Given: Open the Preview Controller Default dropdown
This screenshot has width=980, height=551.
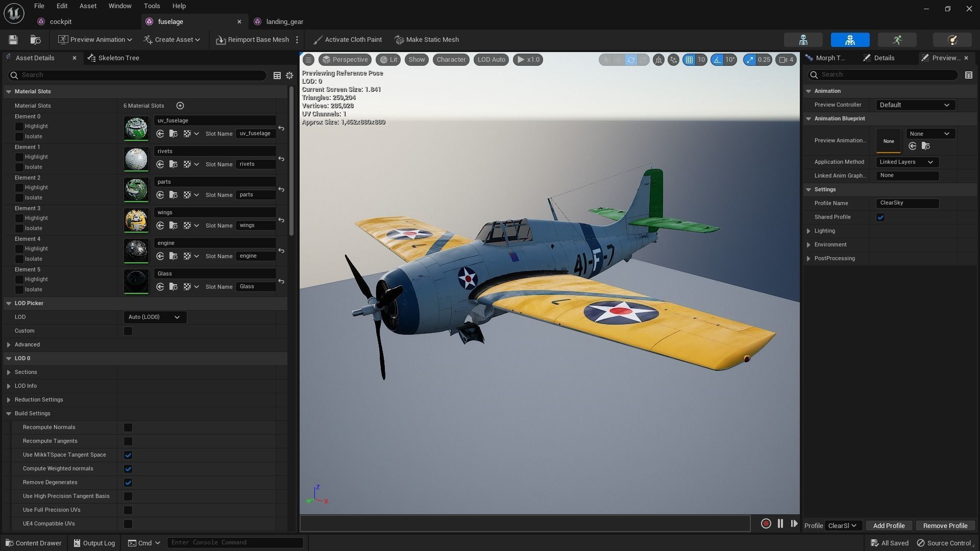Looking at the screenshot, I should (915, 105).
